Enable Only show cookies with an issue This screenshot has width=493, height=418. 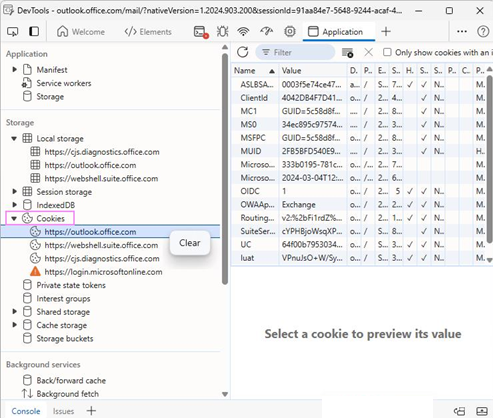[x=387, y=52]
